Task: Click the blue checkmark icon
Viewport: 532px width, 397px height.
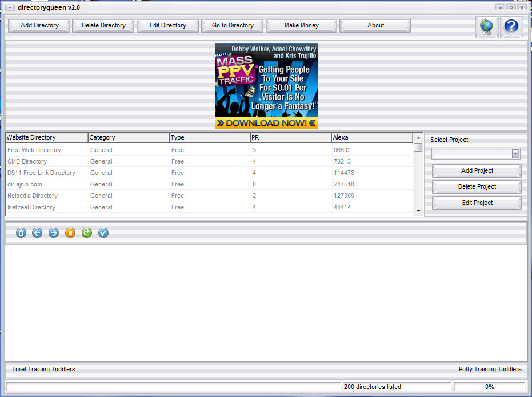Action: pos(103,233)
